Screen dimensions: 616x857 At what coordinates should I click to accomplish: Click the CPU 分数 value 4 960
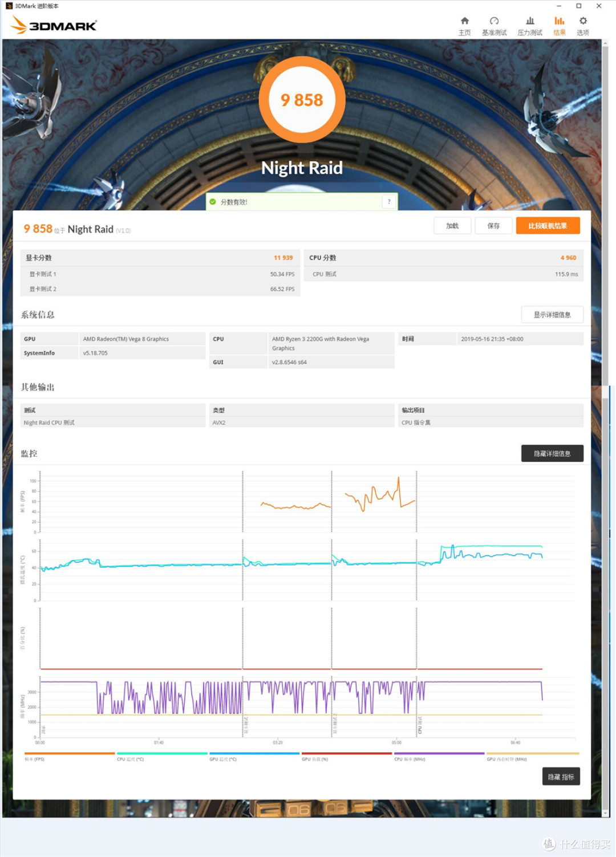[x=568, y=258]
